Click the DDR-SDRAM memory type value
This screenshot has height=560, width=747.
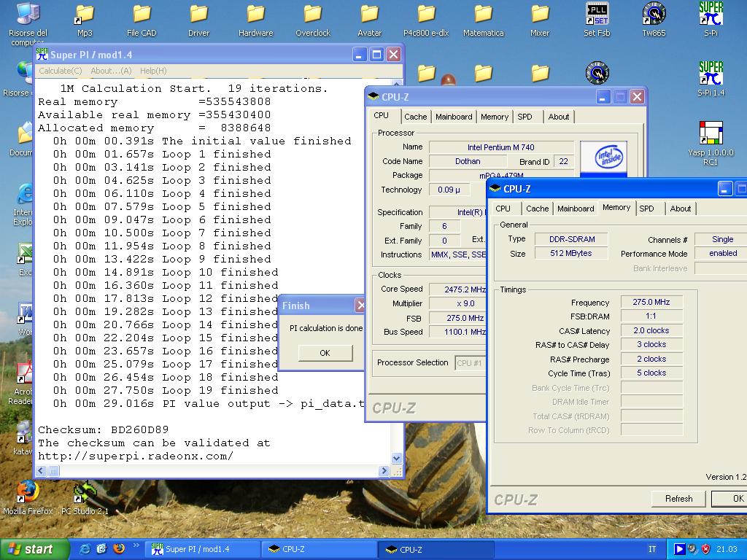click(x=572, y=239)
